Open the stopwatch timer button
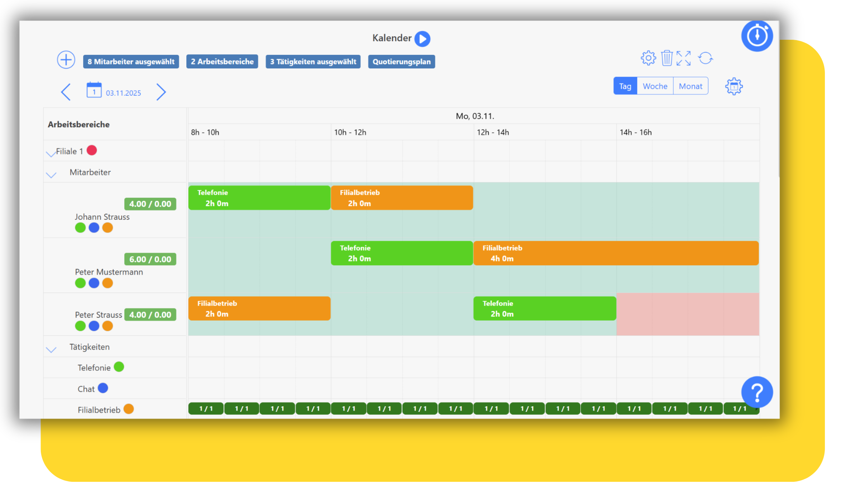This screenshot has height=504, width=860. pos(757,36)
